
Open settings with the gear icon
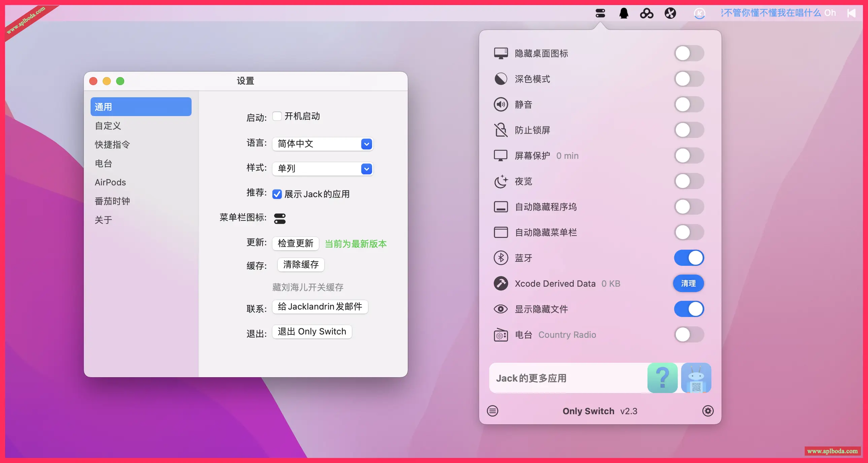(x=708, y=411)
